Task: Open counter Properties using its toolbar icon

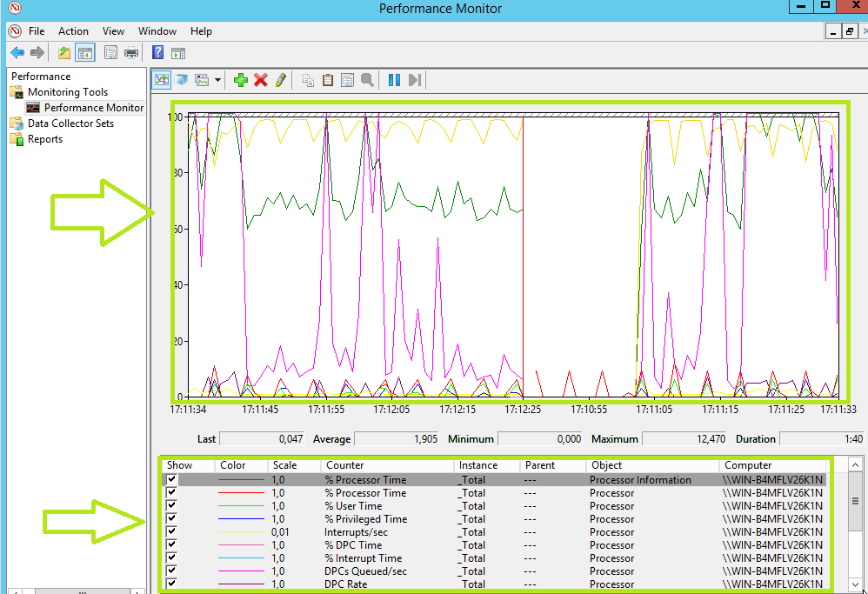Action: pyautogui.click(x=348, y=79)
